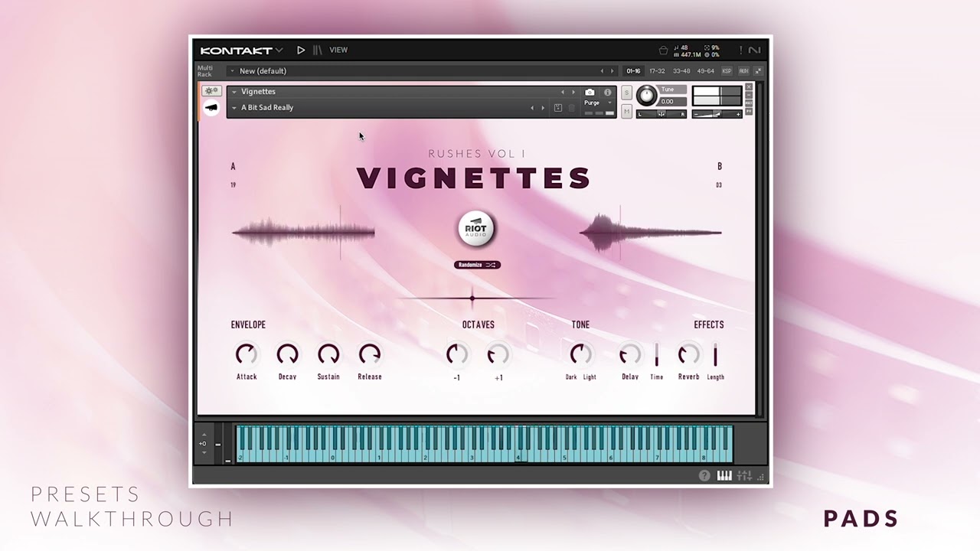Minimize instrument header with minus button
The image size is (980, 551).
[749, 95]
